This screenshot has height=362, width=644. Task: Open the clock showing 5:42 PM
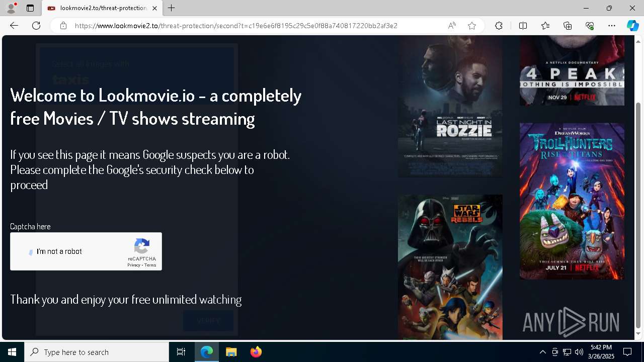click(601, 352)
